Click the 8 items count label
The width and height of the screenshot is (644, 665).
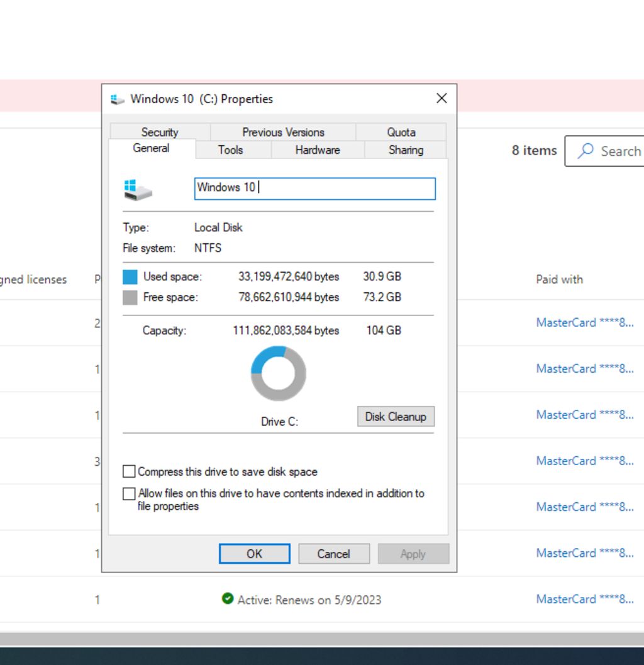point(534,150)
